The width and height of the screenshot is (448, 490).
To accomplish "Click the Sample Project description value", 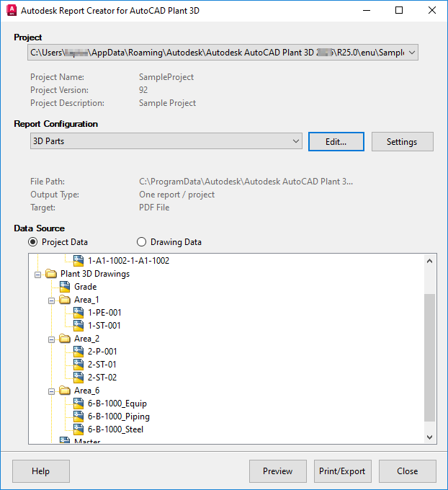I will 167,103.
